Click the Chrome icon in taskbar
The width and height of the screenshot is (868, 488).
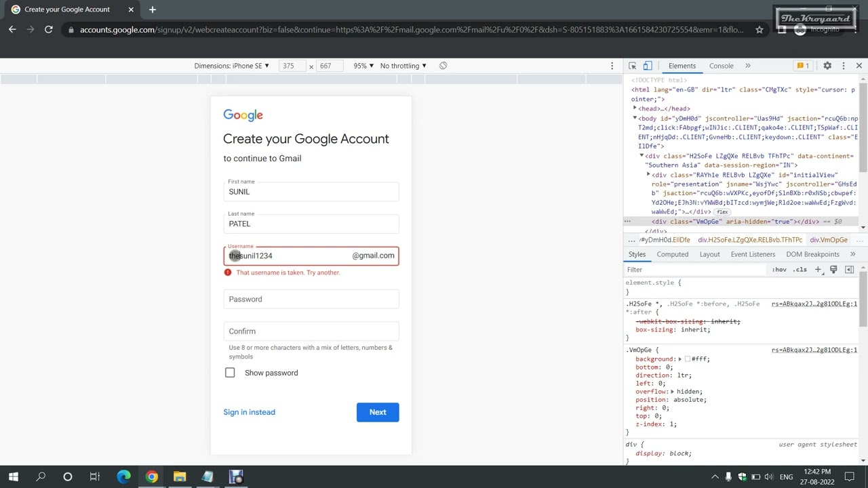tap(152, 477)
